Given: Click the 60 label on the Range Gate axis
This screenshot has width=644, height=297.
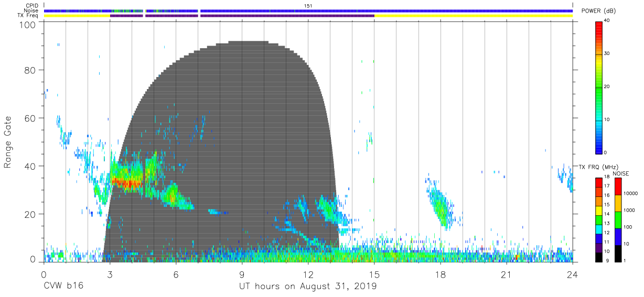Looking at the screenshot, I should (30, 118).
